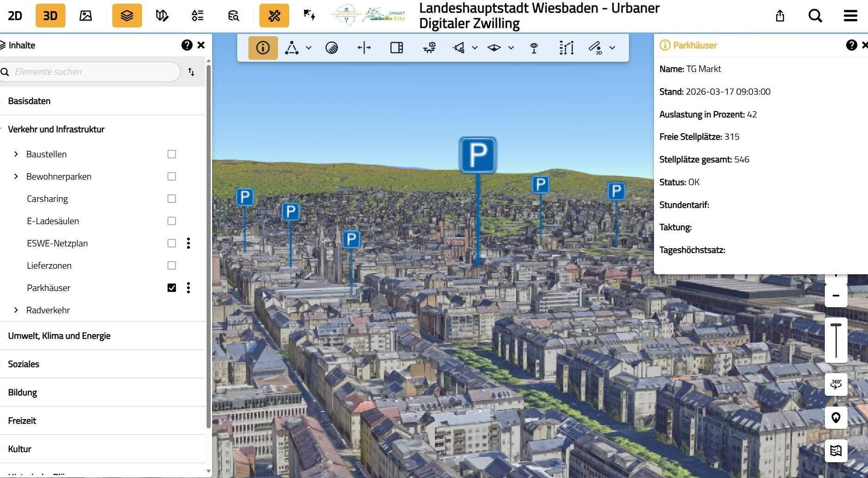Click the help question mark on Parkhäuser popup
This screenshot has height=478, width=868.
click(851, 45)
